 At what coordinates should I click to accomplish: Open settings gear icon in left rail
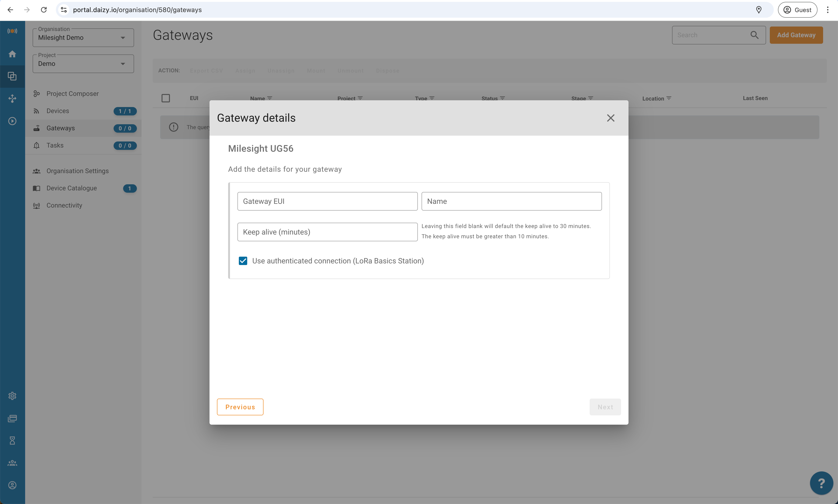[x=12, y=396]
